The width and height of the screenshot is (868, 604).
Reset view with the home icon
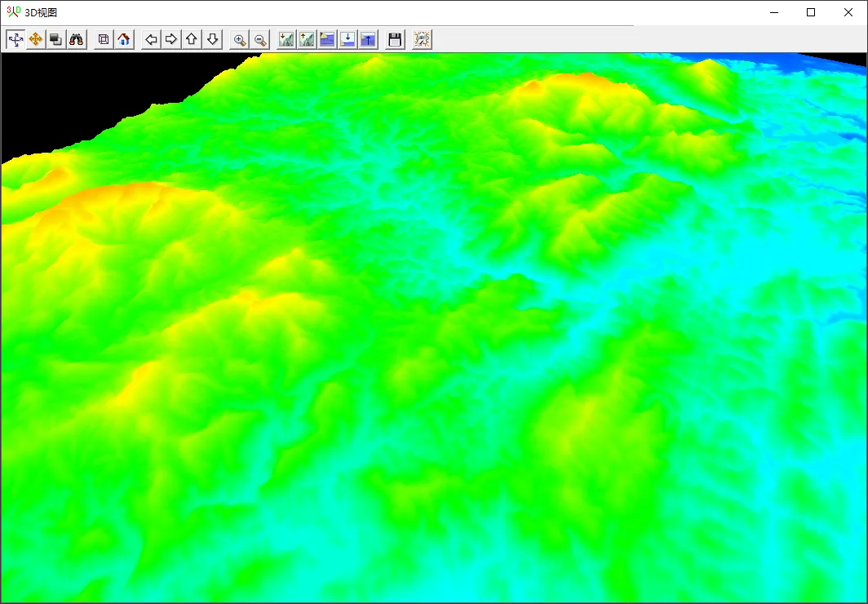tap(124, 39)
